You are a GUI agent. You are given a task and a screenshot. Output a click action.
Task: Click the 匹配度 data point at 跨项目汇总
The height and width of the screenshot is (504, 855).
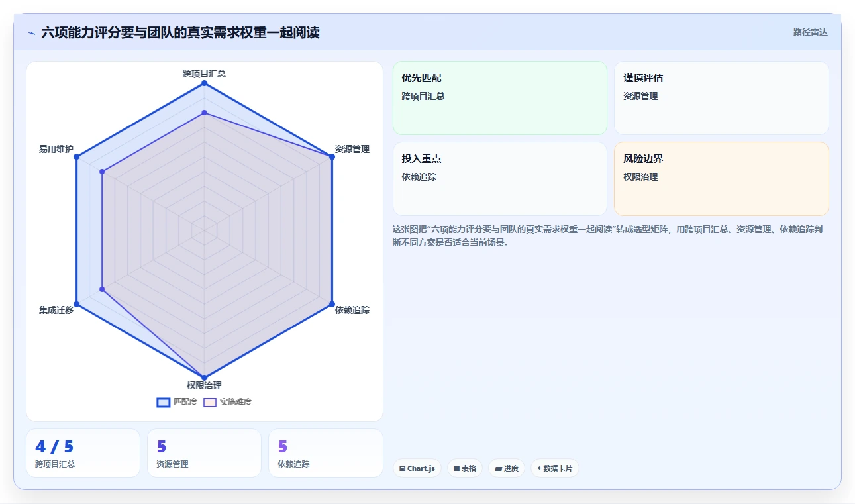coord(204,83)
